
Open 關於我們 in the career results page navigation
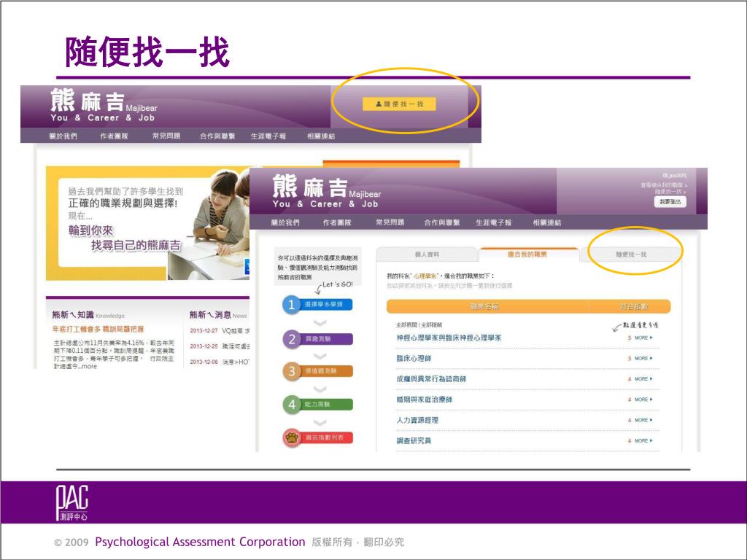286,222
